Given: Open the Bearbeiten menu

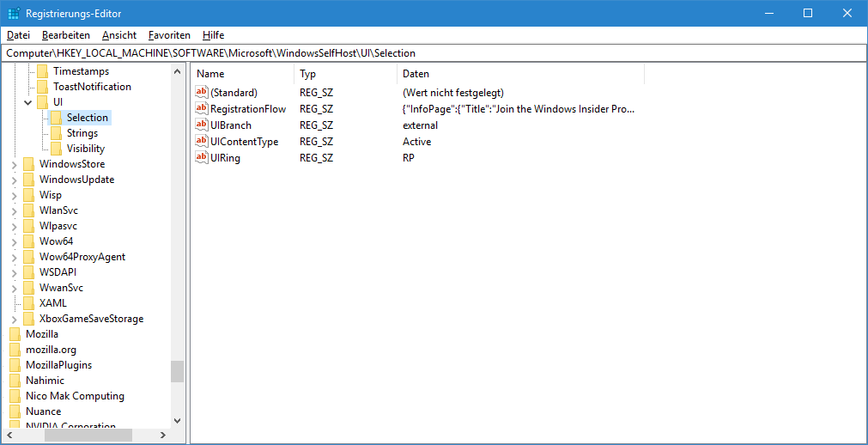Looking at the screenshot, I should tap(66, 35).
